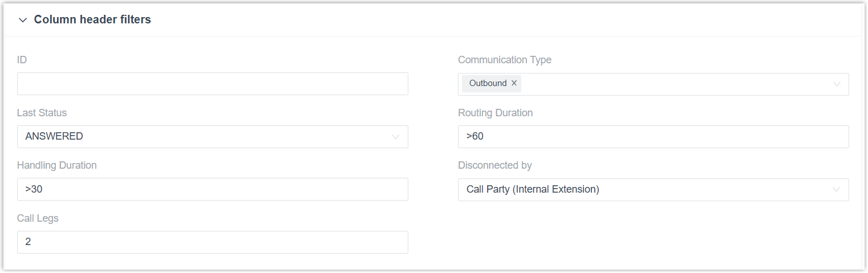Click the Communication Type label
Screen dimensions: 868x273
[x=504, y=60]
